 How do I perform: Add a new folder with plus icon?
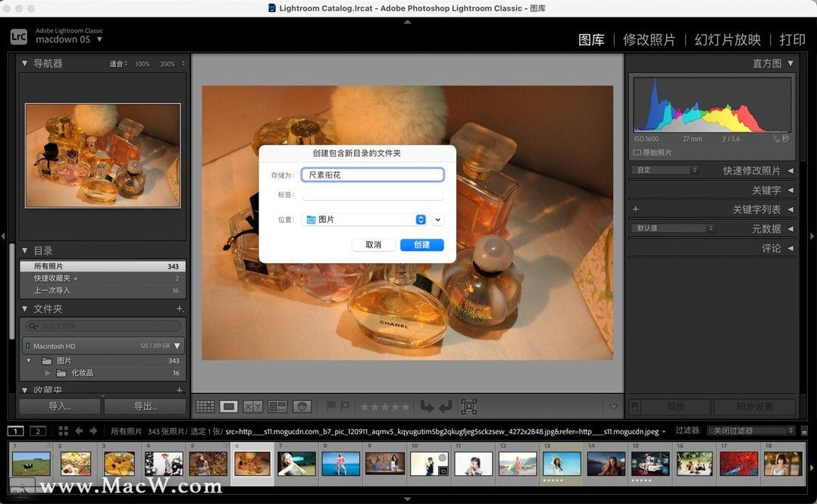click(180, 309)
